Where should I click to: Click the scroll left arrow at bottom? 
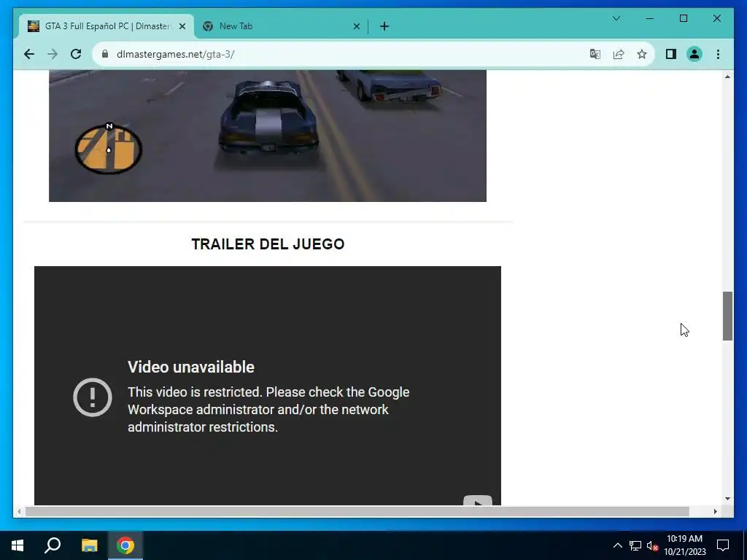[19, 511]
